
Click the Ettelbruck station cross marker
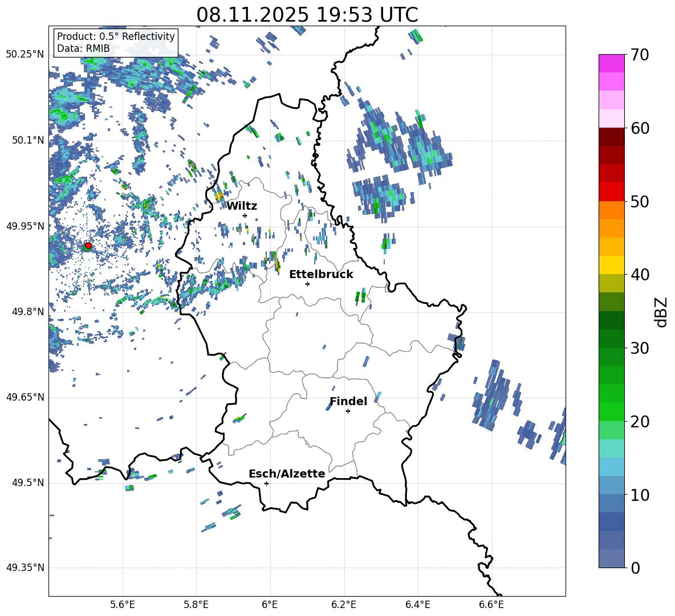coord(307,284)
